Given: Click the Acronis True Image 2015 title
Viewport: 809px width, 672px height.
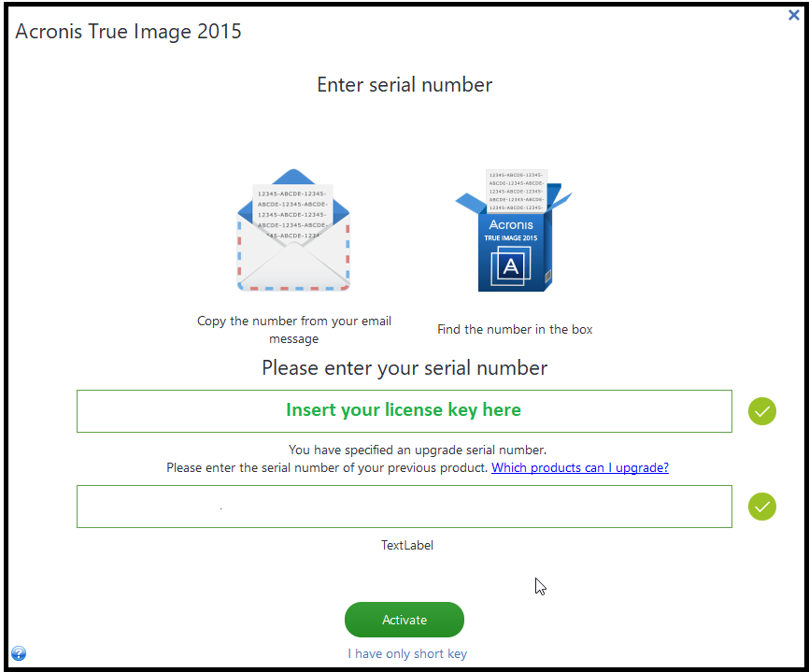Looking at the screenshot, I should click(x=128, y=32).
